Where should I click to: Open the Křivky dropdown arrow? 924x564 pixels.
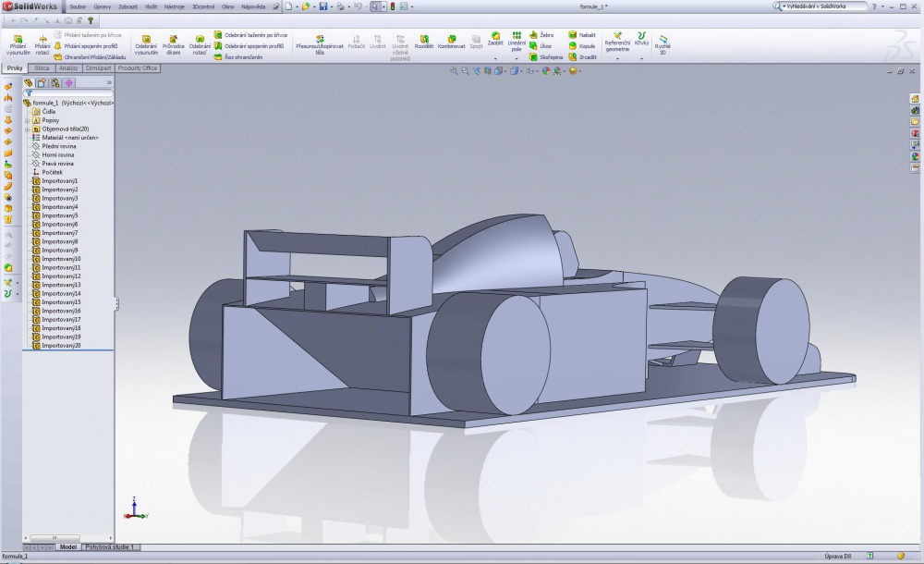pyautogui.click(x=642, y=58)
